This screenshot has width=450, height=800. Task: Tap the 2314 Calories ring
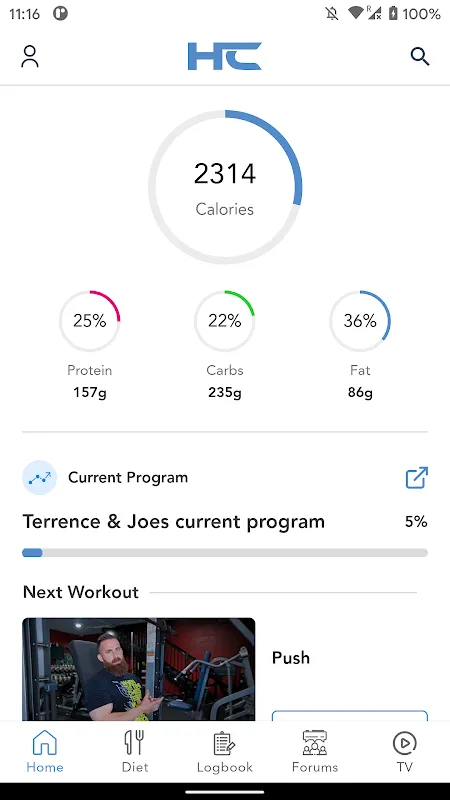tap(225, 187)
